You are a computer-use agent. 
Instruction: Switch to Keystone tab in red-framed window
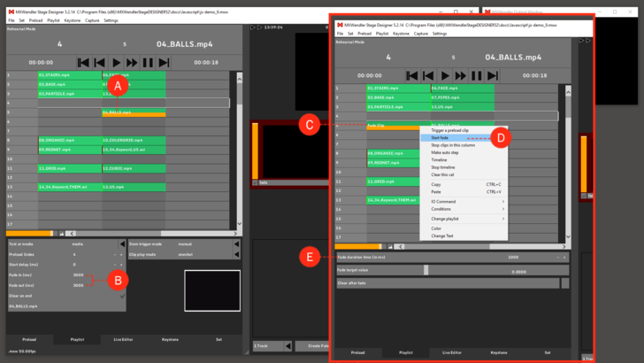pos(499,352)
